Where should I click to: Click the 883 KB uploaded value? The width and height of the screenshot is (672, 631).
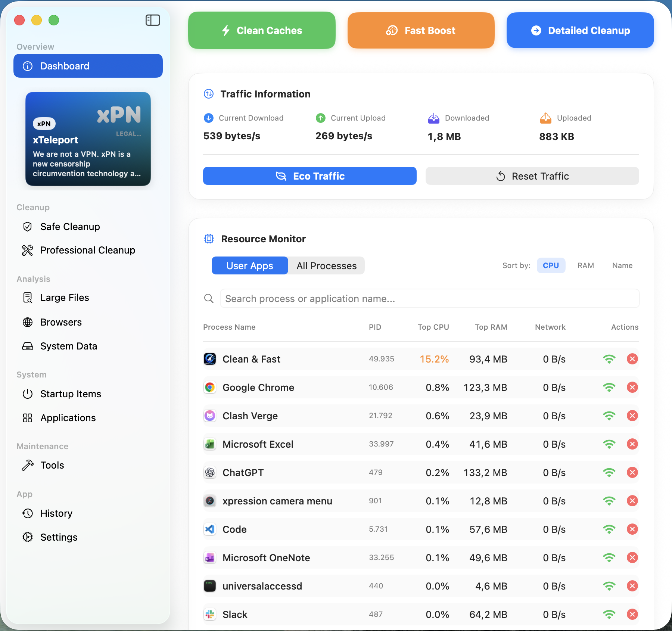click(557, 137)
